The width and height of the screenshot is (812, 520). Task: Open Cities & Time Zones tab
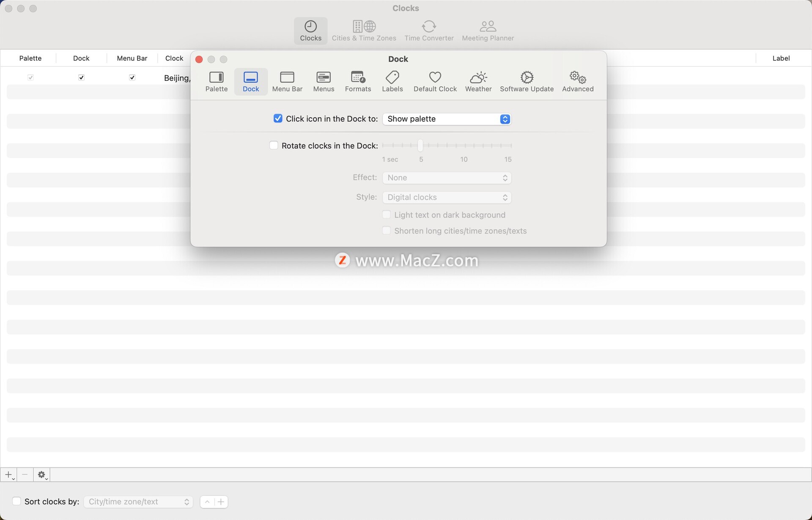pyautogui.click(x=364, y=31)
